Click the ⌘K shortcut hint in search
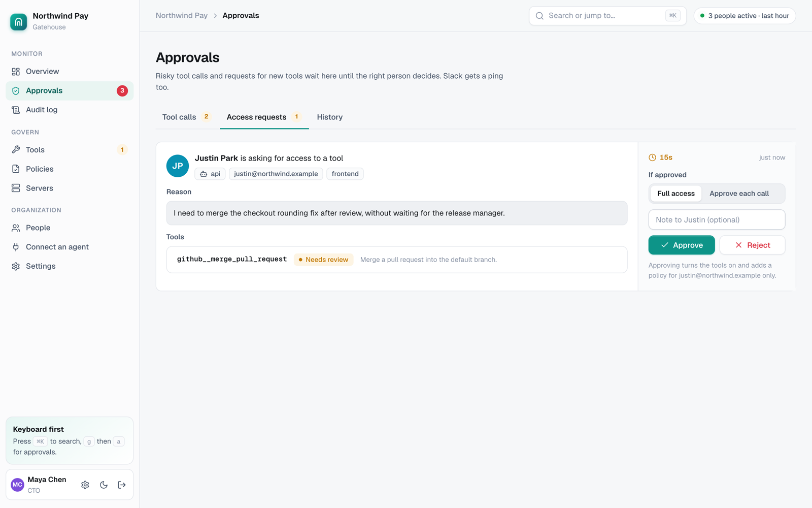This screenshot has height=508, width=812. pos(673,16)
